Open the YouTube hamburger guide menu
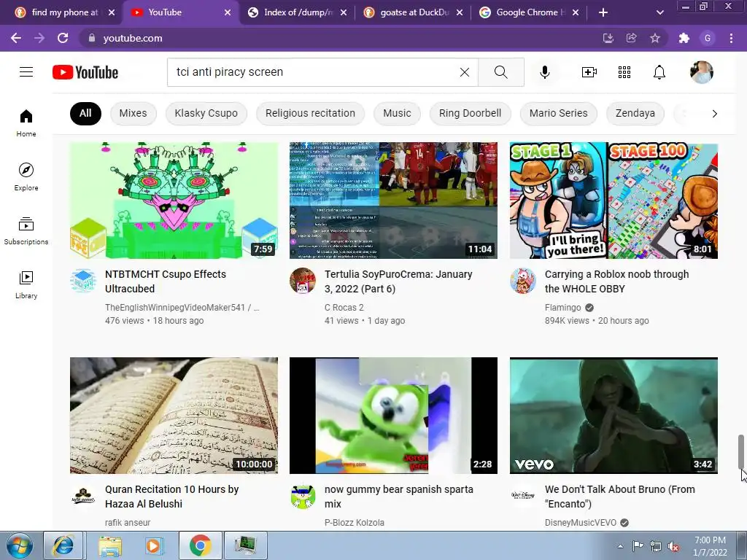 tap(26, 72)
